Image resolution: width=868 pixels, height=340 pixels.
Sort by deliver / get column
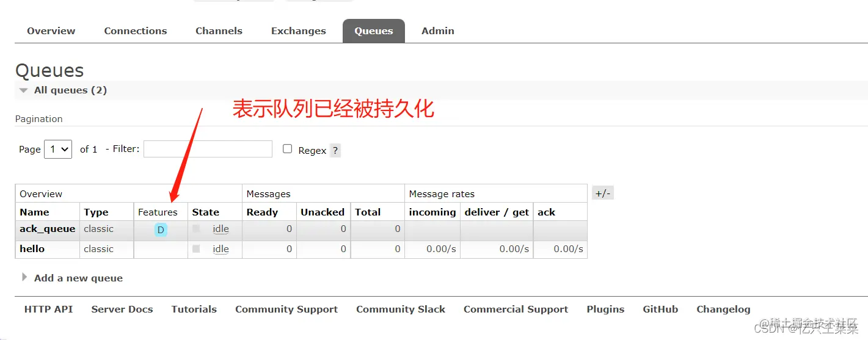pyautogui.click(x=497, y=212)
